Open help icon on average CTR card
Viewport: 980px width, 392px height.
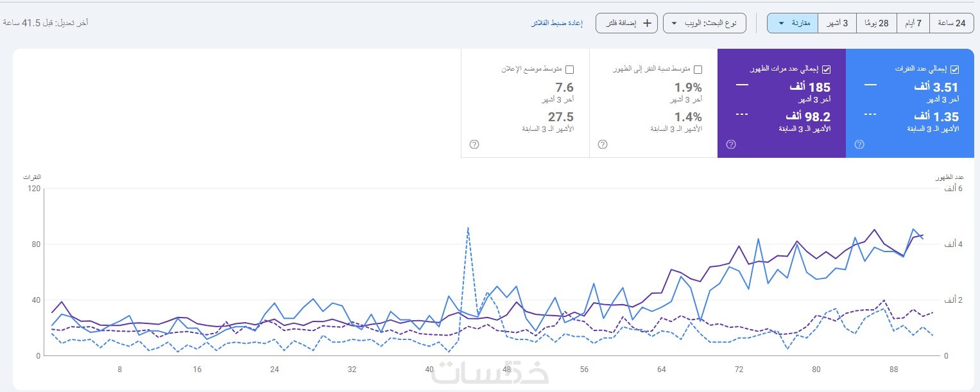pyautogui.click(x=603, y=144)
